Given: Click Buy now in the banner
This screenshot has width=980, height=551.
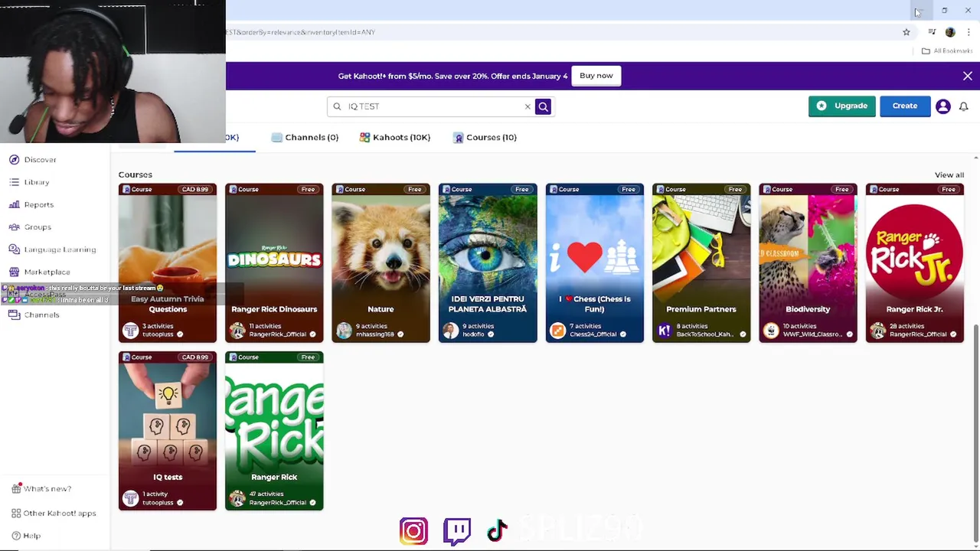Looking at the screenshot, I should (596, 76).
